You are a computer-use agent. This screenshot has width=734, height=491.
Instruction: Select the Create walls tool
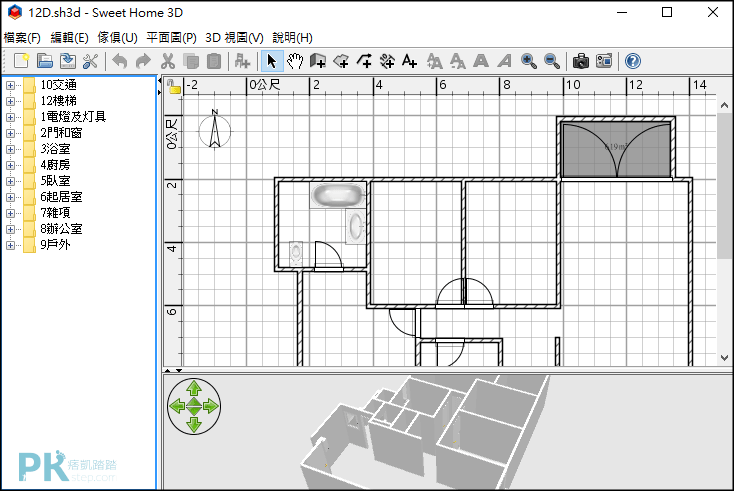(318, 61)
